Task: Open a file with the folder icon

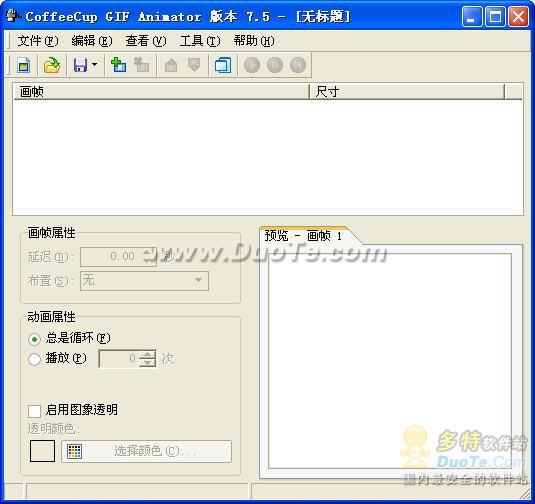Action: click(52, 65)
